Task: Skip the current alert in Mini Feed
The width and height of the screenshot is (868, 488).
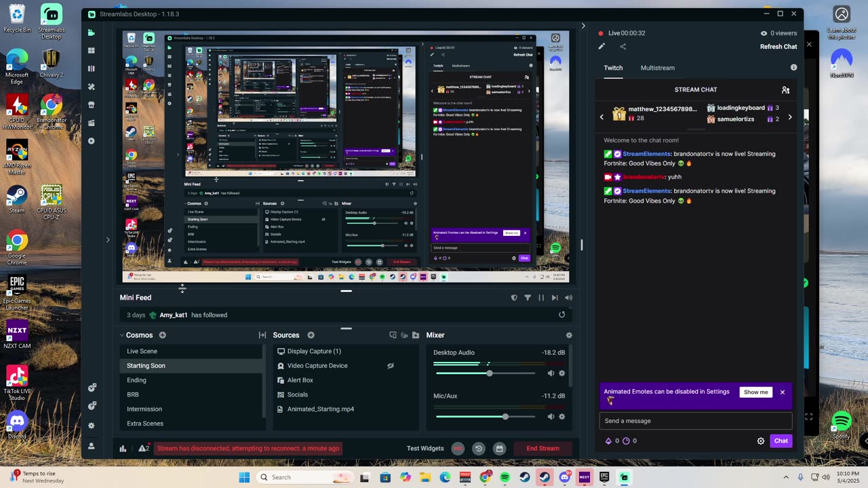Action: pyautogui.click(x=555, y=298)
